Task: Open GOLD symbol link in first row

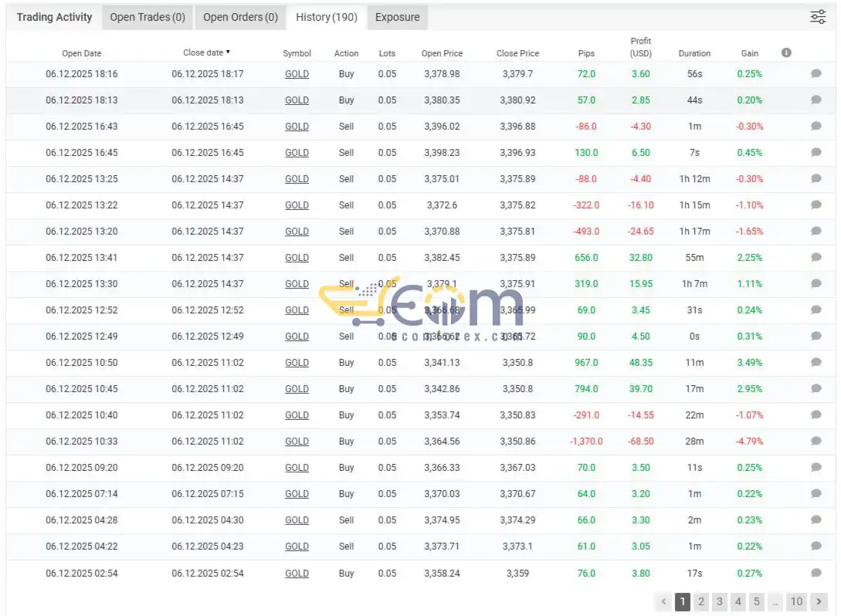Action: tap(297, 74)
